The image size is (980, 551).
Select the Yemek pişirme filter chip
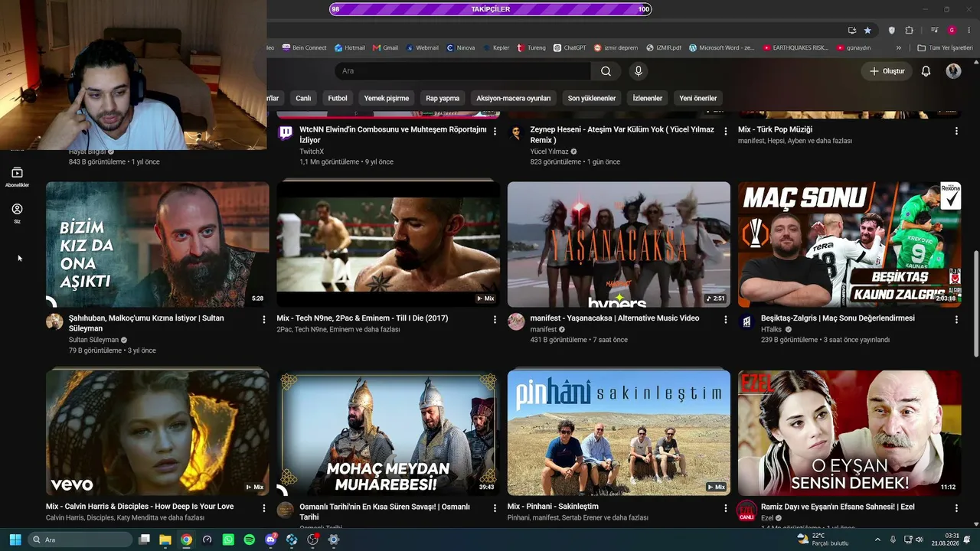point(387,98)
